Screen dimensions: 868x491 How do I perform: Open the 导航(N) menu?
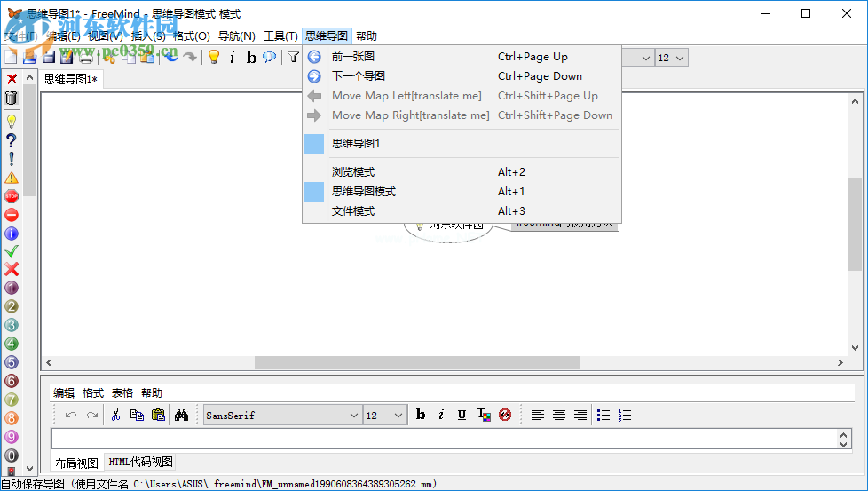[x=237, y=36]
